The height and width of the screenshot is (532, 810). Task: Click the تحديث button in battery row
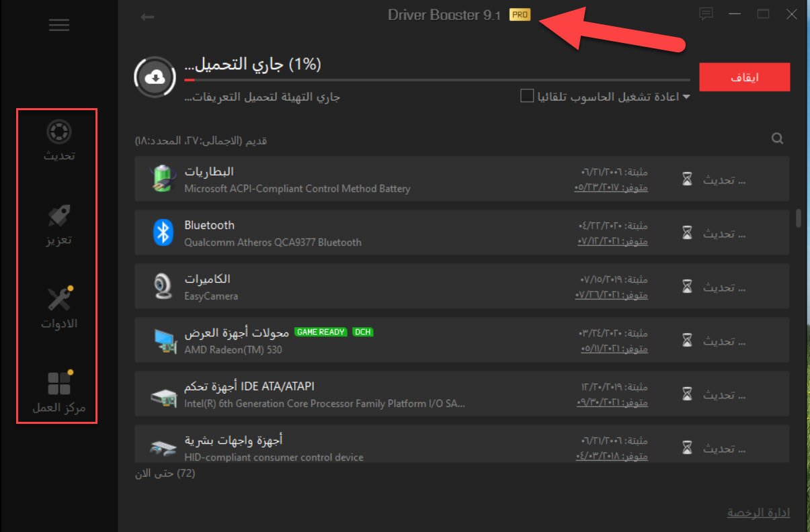pos(725,179)
